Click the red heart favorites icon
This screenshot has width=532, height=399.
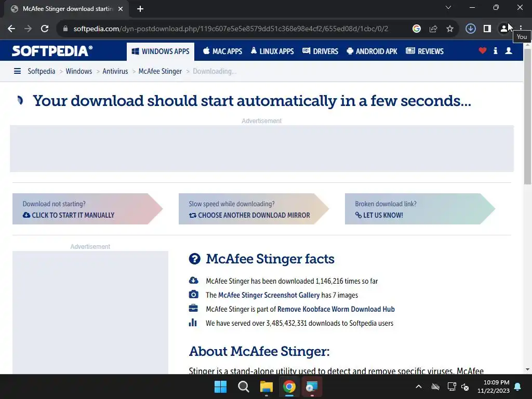pyautogui.click(x=483, y=51)
